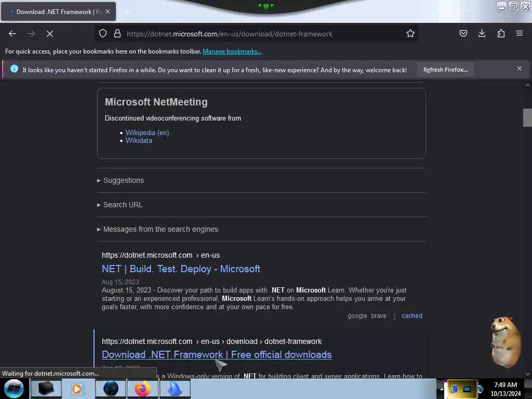Click the first system tray icon
This screenshot has width=532, height=399.
tap(454, 389)
